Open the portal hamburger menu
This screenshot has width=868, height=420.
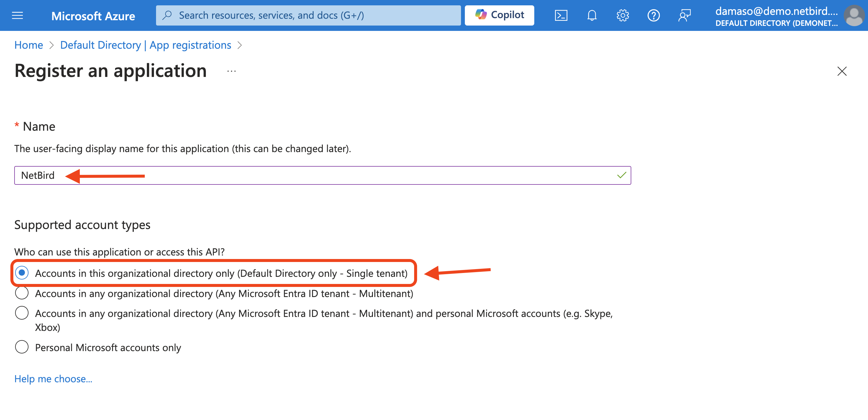[x=17, y=15]
